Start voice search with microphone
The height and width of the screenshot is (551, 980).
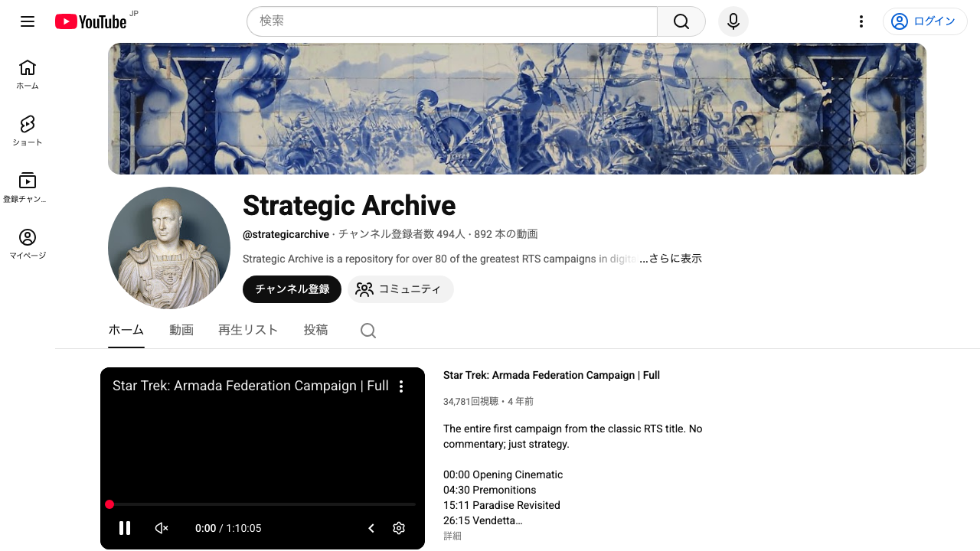(x=733, y=21)
